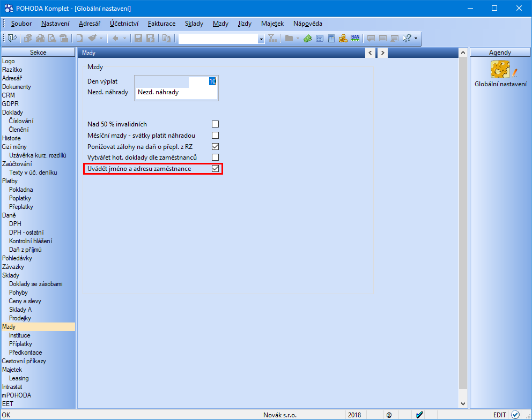Click the back arrow toolbar icon
The width and height of the screenshot is (532, 420).
[115, 39]
